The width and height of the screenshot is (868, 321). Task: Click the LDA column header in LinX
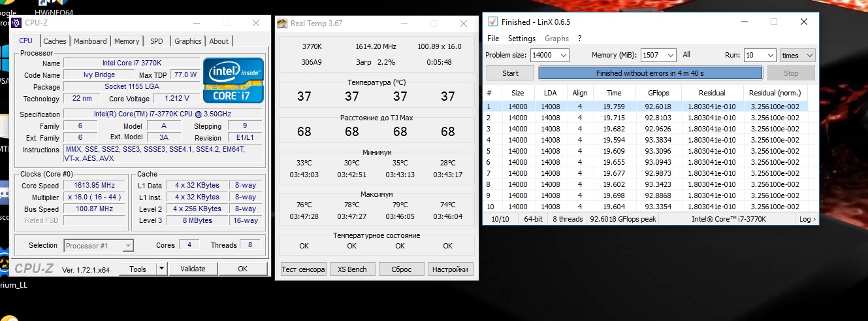[551, 93]
